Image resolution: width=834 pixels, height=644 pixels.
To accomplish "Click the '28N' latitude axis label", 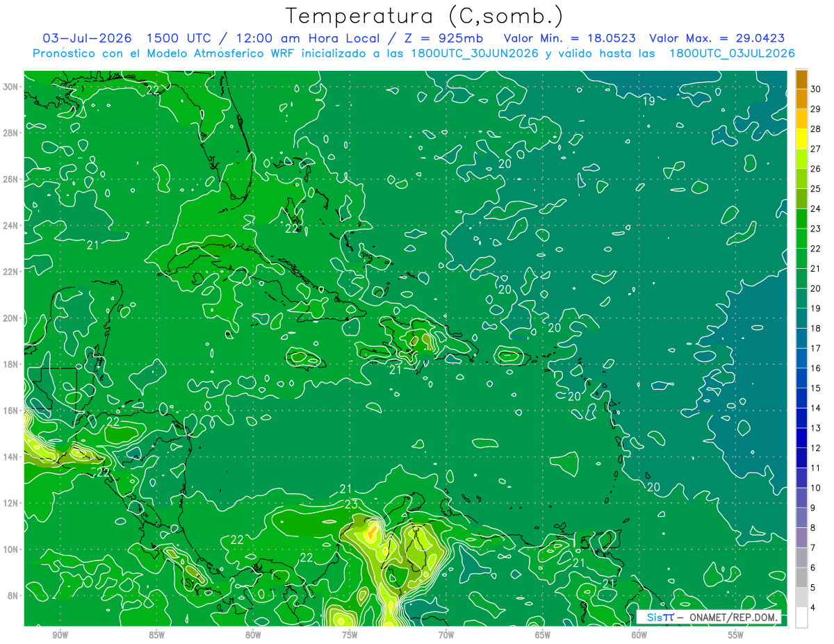I will 11,133.
